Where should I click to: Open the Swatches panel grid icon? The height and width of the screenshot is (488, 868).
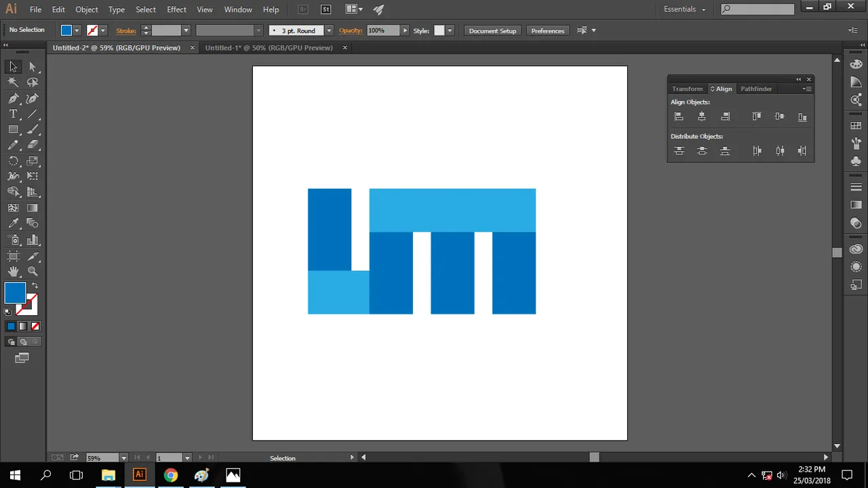pos(856,126)
